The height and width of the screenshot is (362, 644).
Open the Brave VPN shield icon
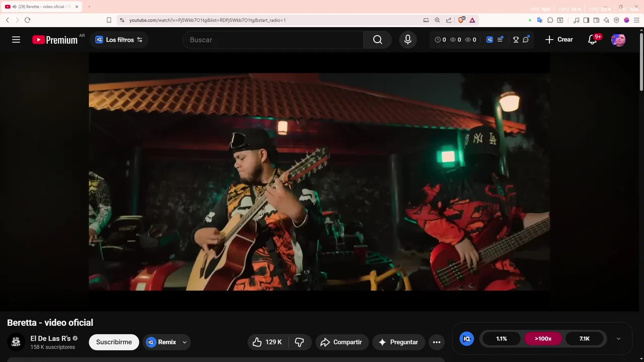[x=616, y=20]
